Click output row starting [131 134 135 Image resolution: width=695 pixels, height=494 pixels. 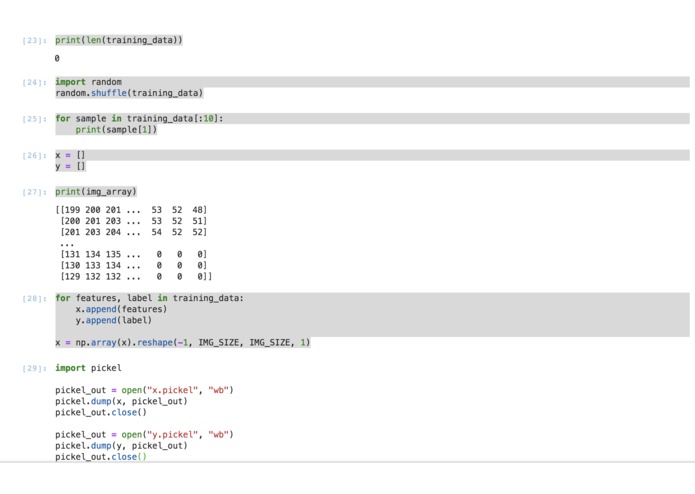[x=133, y=254]
